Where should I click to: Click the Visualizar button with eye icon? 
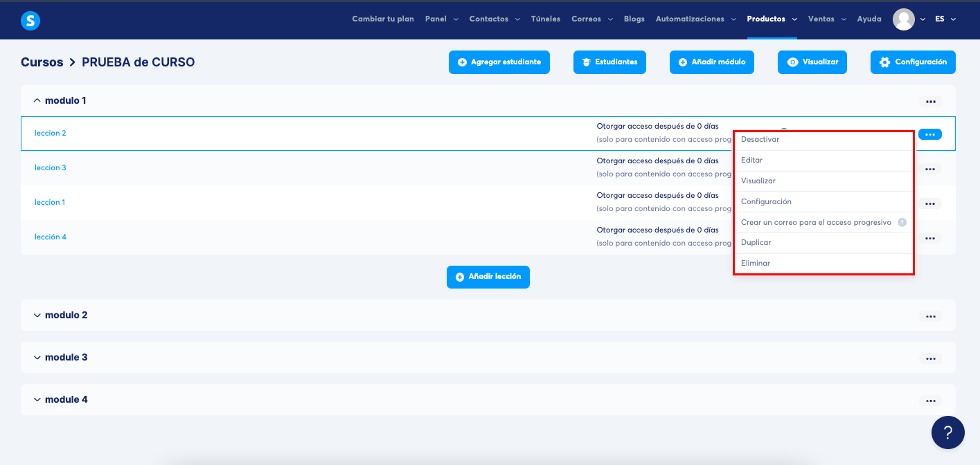[812, 62]
